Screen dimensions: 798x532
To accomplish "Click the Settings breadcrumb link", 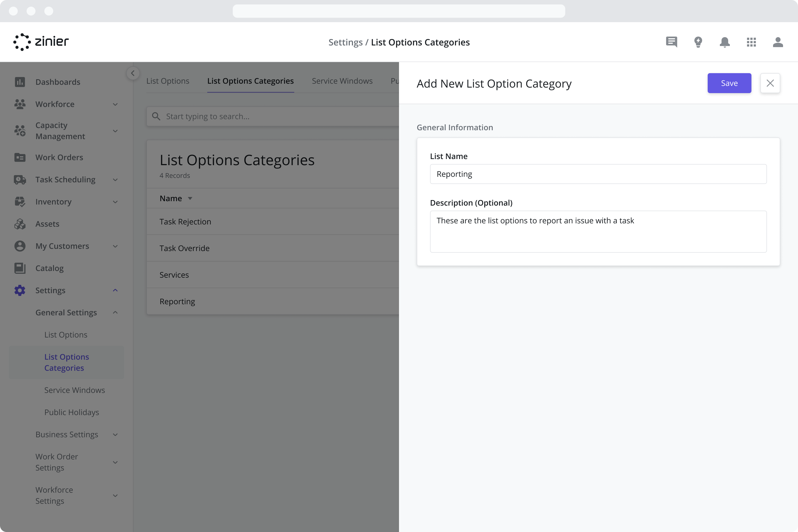I will (x=346, y=42).
